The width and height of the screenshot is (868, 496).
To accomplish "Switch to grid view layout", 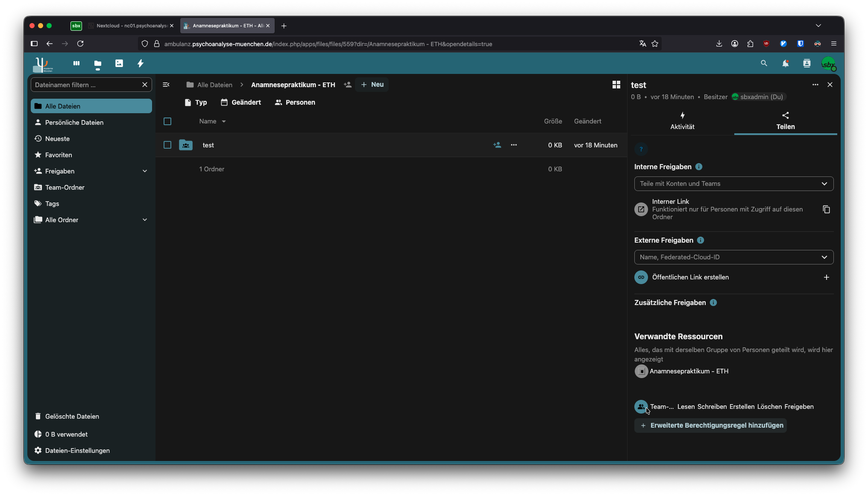I will click(616, 85).
